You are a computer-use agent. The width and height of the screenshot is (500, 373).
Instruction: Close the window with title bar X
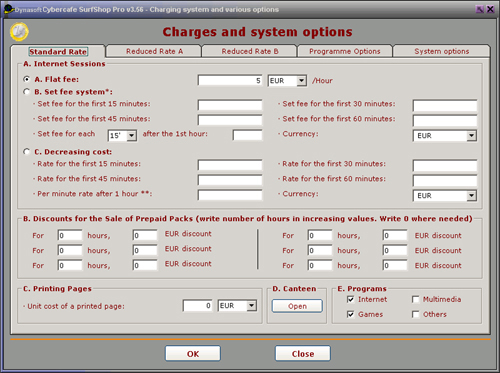[490, 9]
